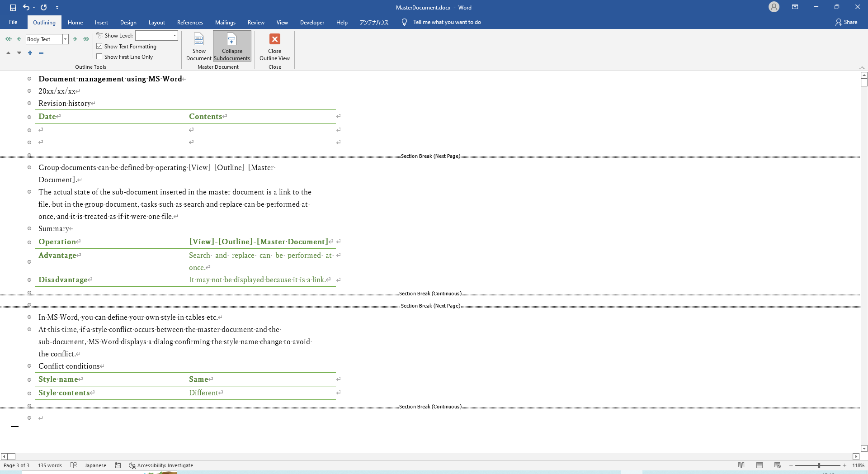Change language from Japanese indicator
The width and height of the screenshot is (868, 474).
tap(95, 465)
